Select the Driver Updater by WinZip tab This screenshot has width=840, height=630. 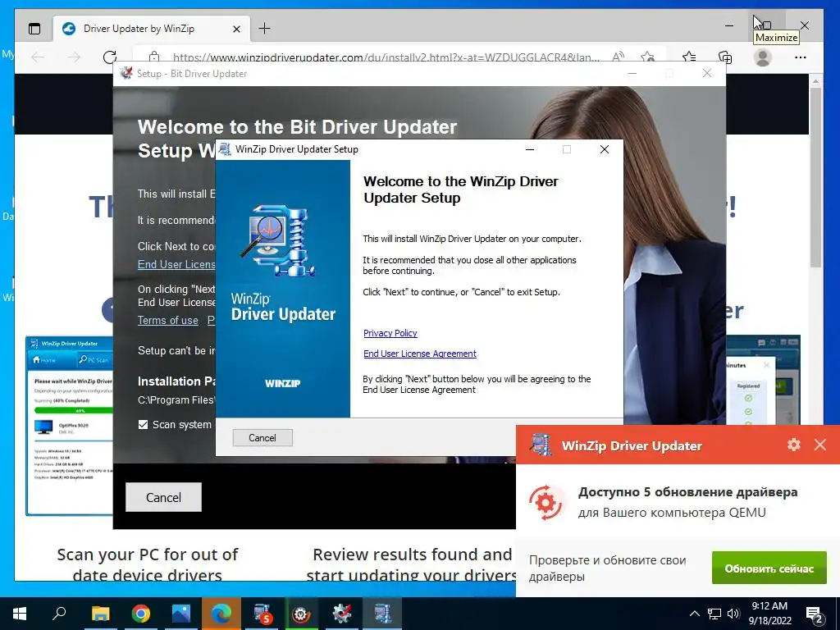pos(153,29)
